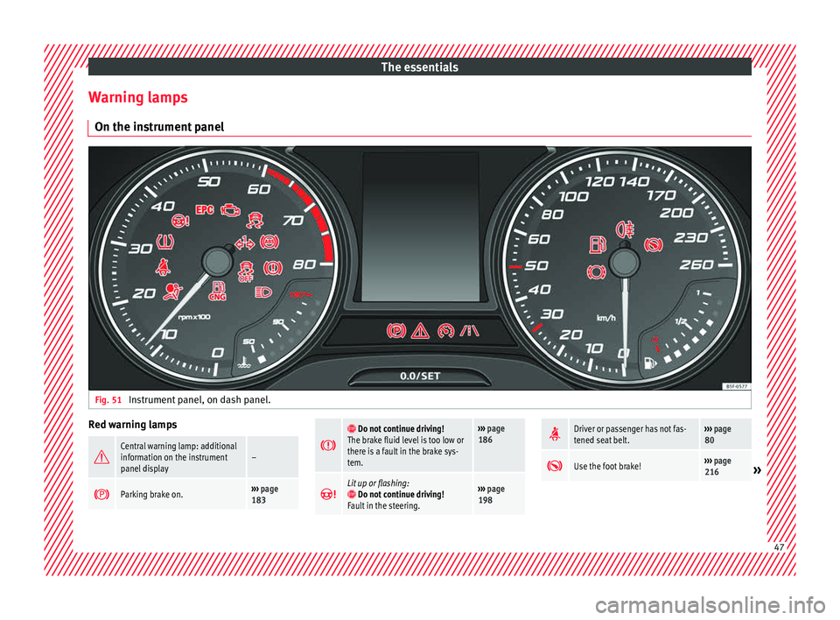The height and width of the screenshot is (620, 840).
Task: Click the steering fault lamp in tachometer
Action: [x=180, y=221]
